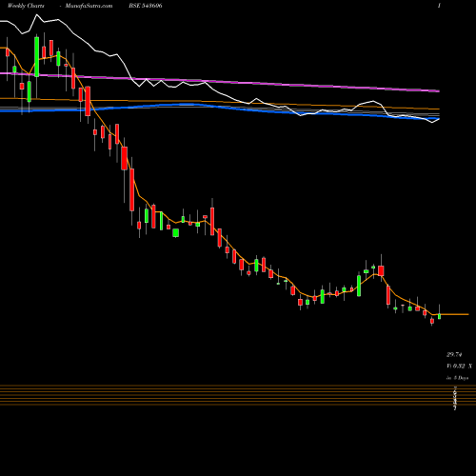
Task: Click the 'MunafaSutra.com' label
Action: (x=89, y=6)
